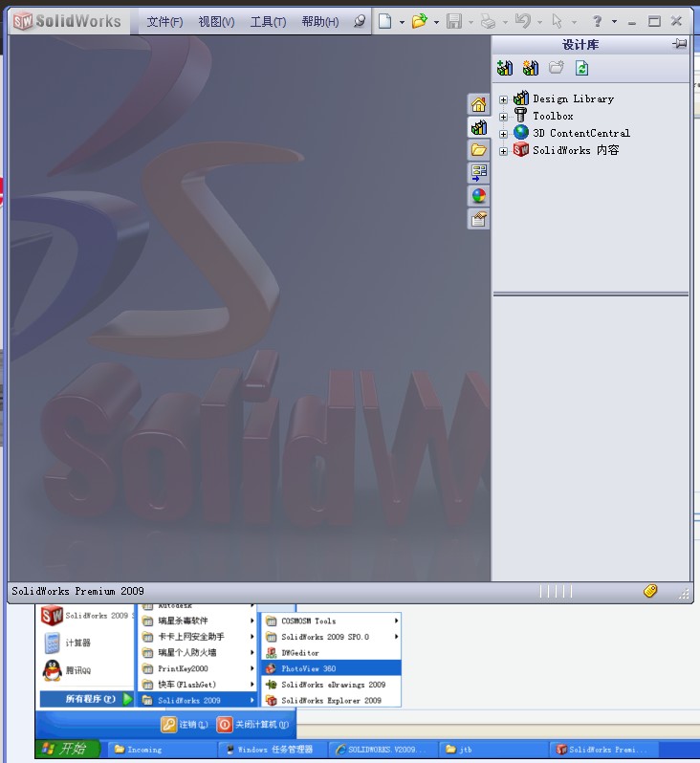
Task: Select Design Library in the tree
Action: (x=573, y=98)
